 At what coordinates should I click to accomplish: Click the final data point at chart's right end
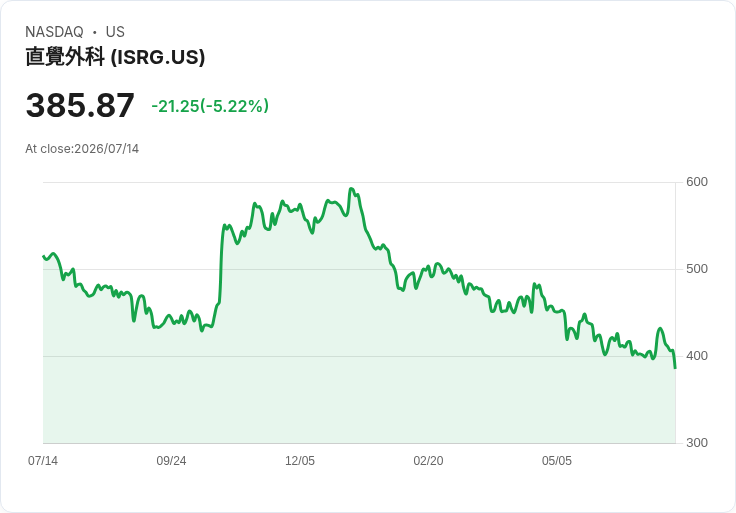click(675, 368)
